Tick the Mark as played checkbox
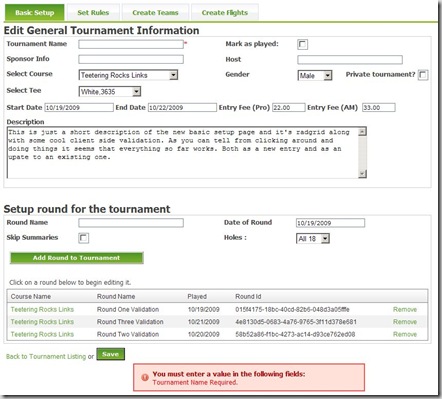The height and width of the screenshot is (399, 442). 302,44
